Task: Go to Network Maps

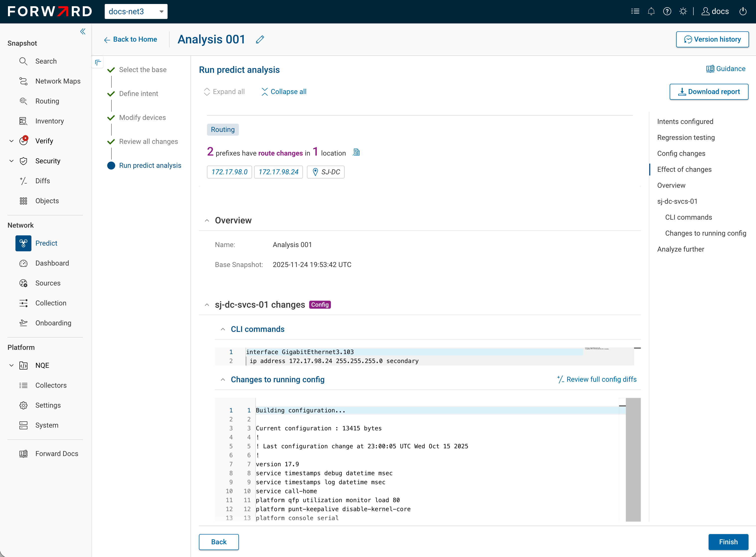Action: tap(58, 81)
